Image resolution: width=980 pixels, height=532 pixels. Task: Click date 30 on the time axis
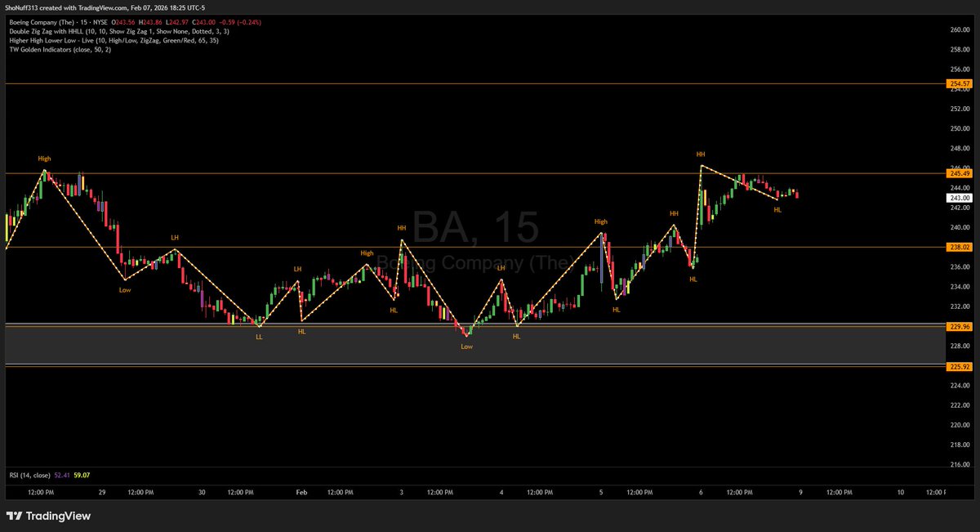click(202, 493)
